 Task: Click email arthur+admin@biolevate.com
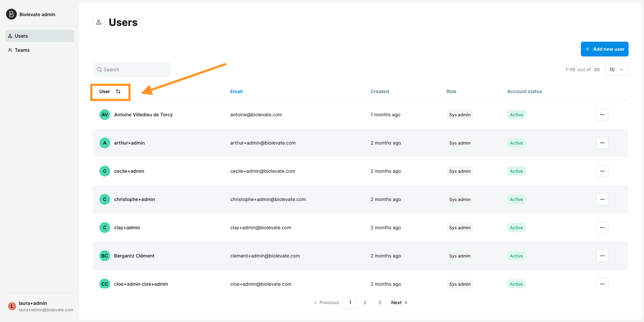tap(263, 143)
